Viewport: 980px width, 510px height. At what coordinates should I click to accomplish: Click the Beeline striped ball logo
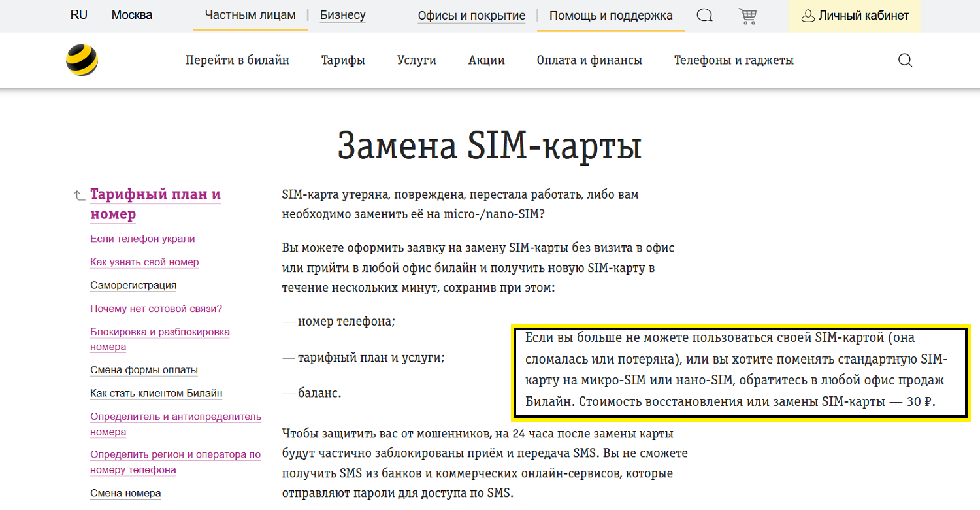[x=82, y=60]
